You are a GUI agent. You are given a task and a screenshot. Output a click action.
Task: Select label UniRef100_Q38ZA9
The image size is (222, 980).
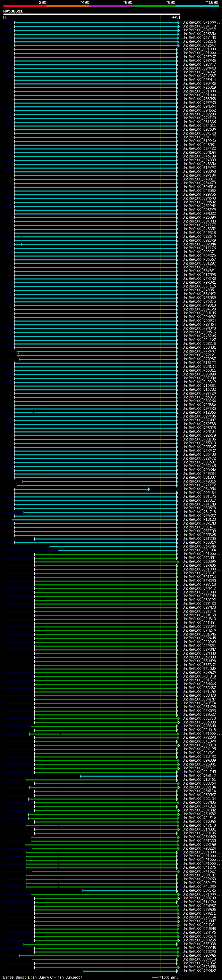click(199, 898)
